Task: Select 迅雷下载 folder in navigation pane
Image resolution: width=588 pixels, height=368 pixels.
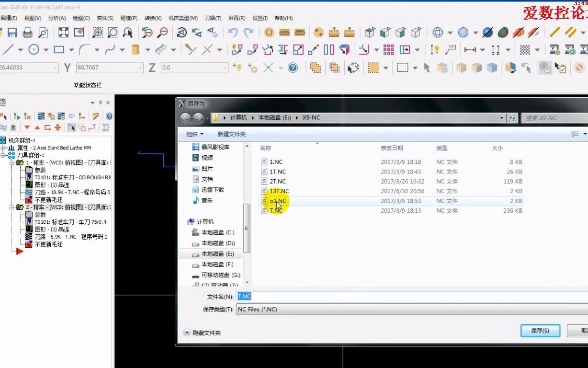Action: [x=207, y=190]
